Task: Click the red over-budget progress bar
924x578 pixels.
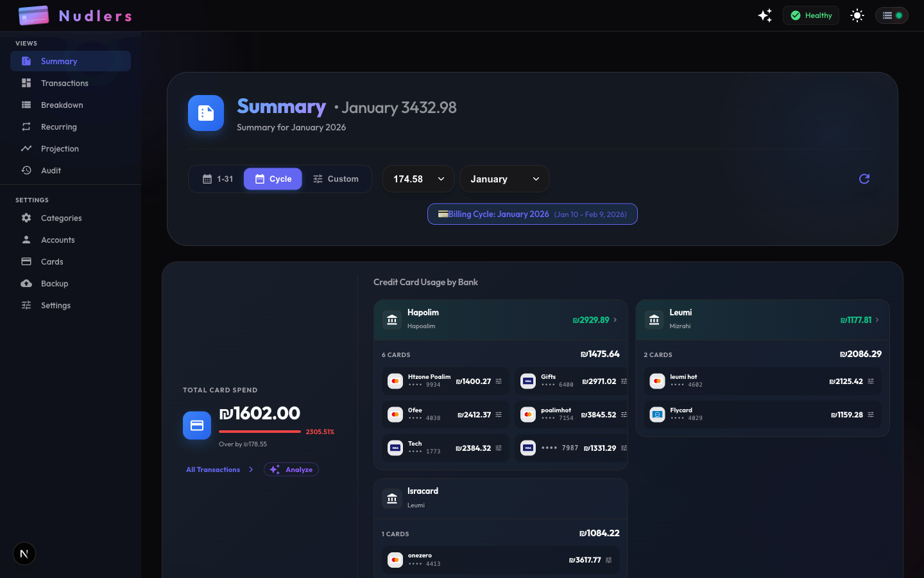Action: tap(259, 432)
